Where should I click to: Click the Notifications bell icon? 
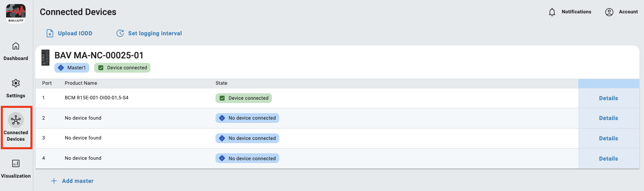point(552,12)
